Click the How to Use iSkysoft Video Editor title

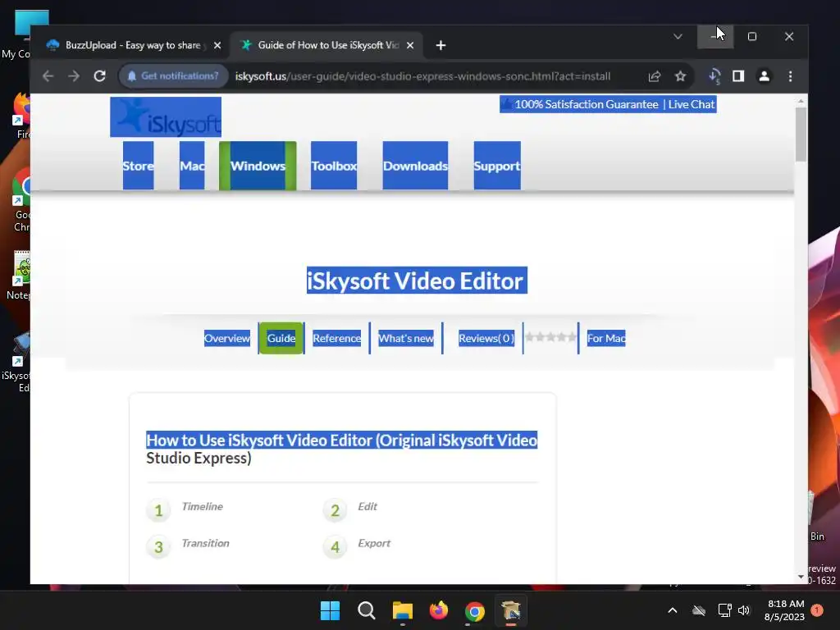tap(342, 449)
